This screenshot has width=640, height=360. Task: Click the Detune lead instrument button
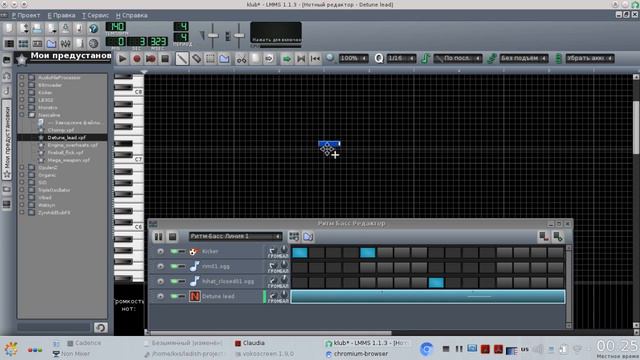(x=224, y=296)
